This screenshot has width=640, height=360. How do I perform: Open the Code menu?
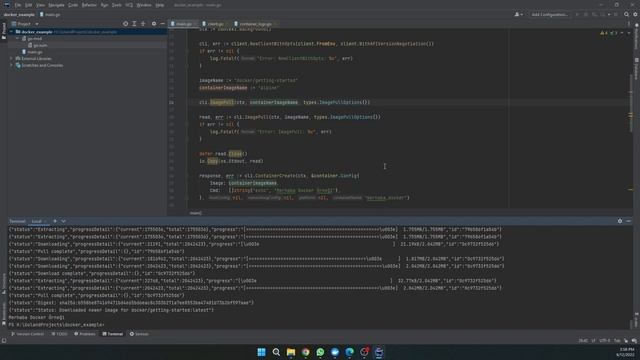point(73,5)
